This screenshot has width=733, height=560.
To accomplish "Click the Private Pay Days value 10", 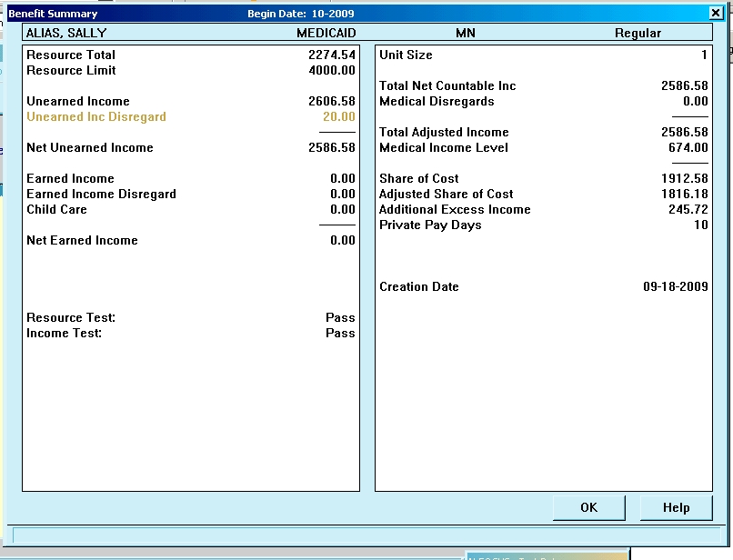I will tap(701, 225).
